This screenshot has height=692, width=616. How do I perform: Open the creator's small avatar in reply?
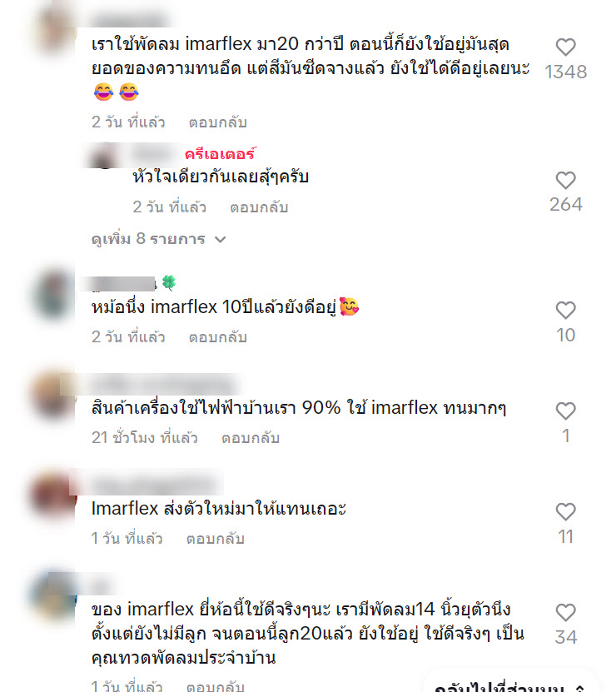[105, 156]
